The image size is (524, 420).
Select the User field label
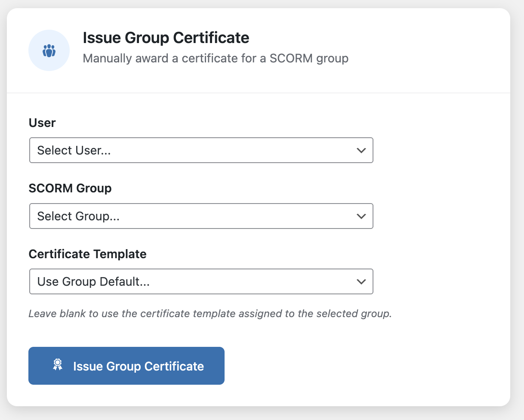42,123
